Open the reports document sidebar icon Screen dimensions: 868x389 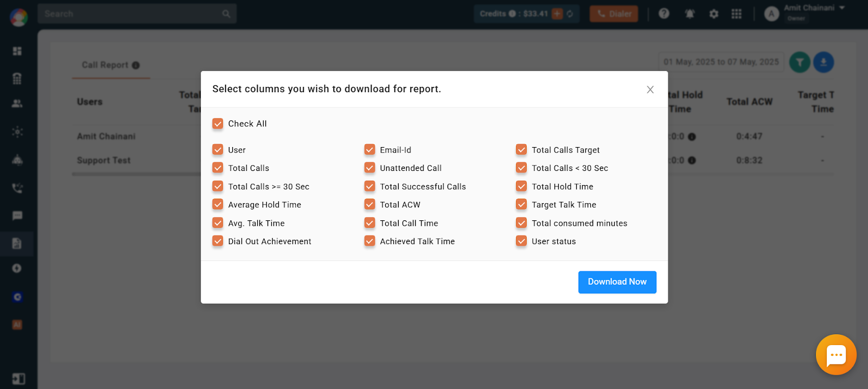coord(17,244)
